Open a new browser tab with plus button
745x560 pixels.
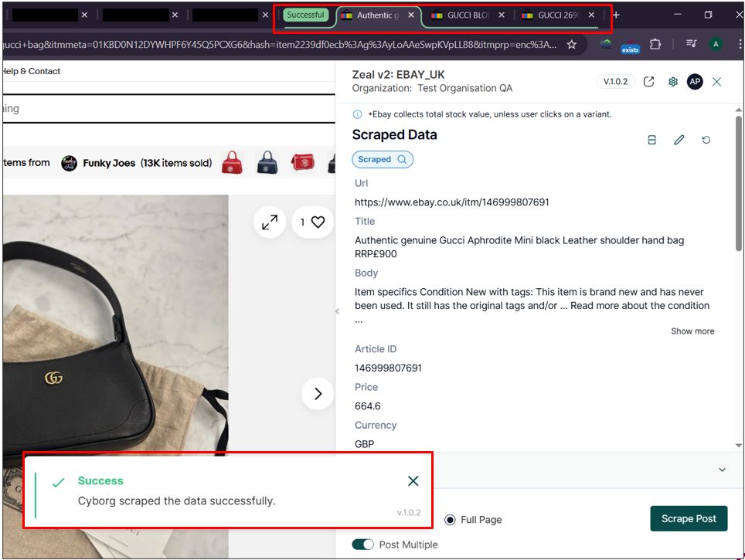[x=616, y=15]
